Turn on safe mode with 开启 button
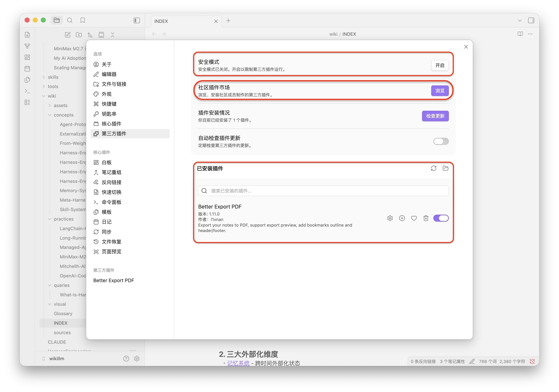 (x=440, y=65)
